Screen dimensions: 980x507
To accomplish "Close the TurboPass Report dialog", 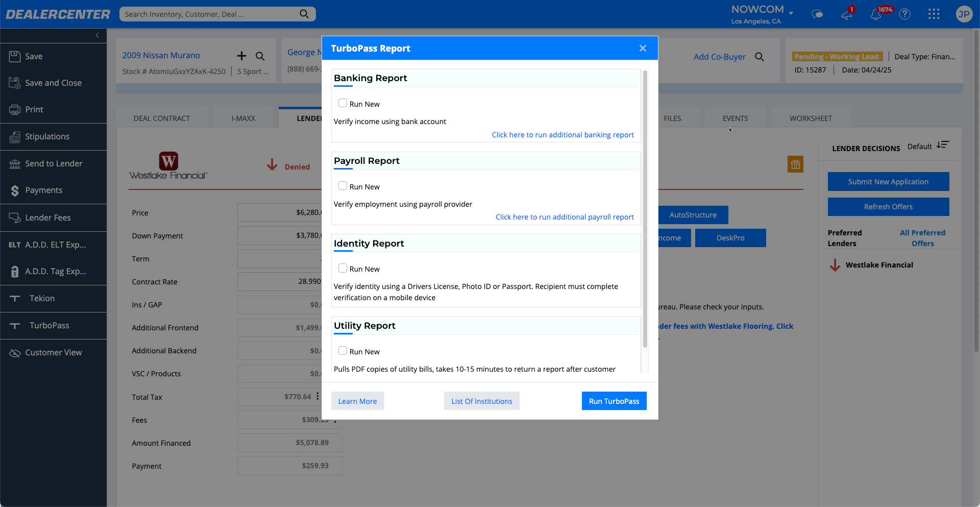I will coord(643,48).
